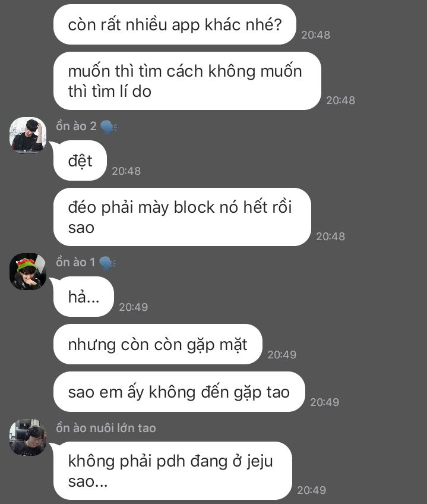Click the timestamp next to the jeju message

(311, 490)
